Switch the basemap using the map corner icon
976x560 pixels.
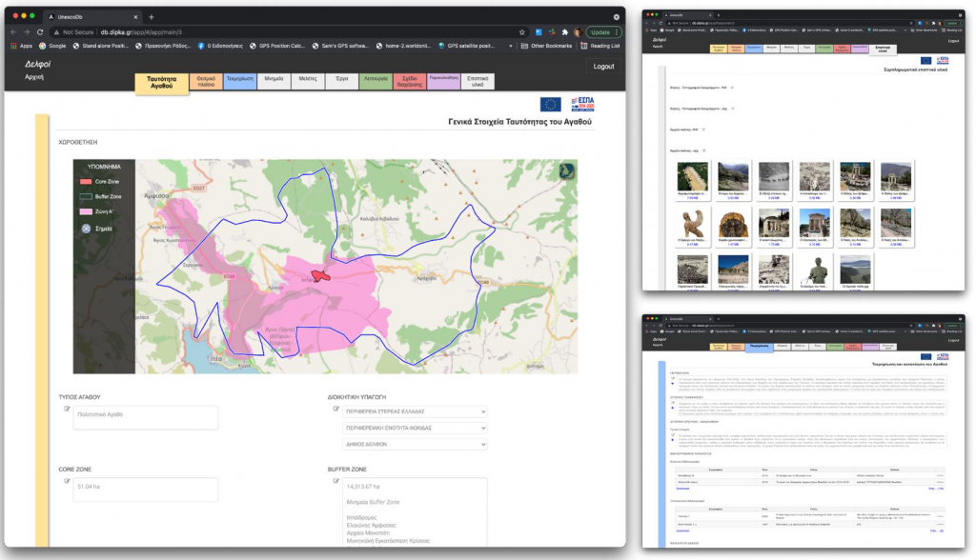point(566,171)
